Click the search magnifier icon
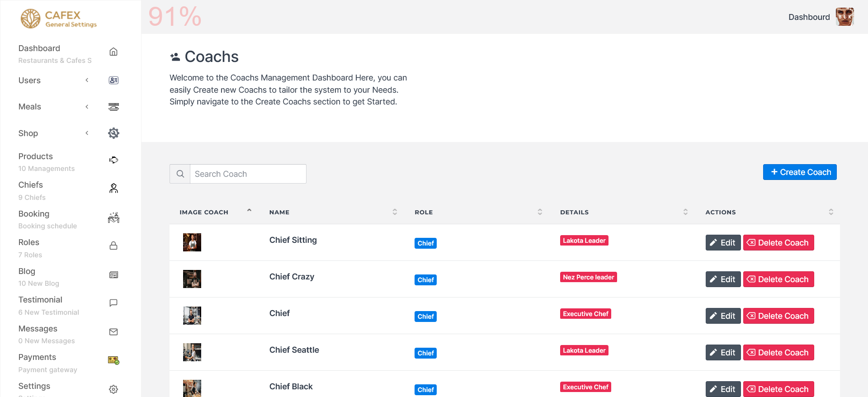The height and width of the screenshot is (397, 868). (x=180, y=174)
